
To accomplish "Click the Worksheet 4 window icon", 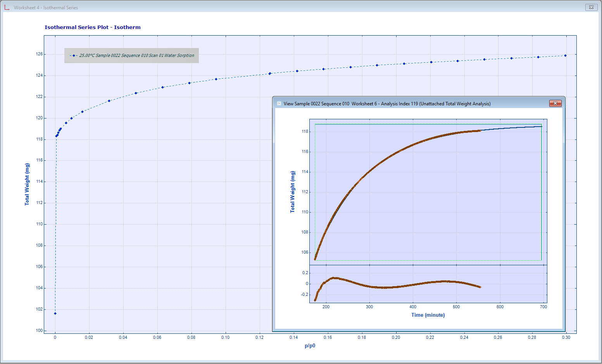I will coord(7,7).
